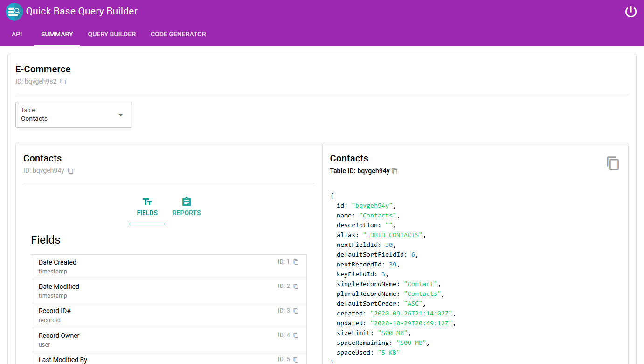This screenshot has width=644, height=364.
Task: Select the FIELDS tab
Action: tap(147, 207)
